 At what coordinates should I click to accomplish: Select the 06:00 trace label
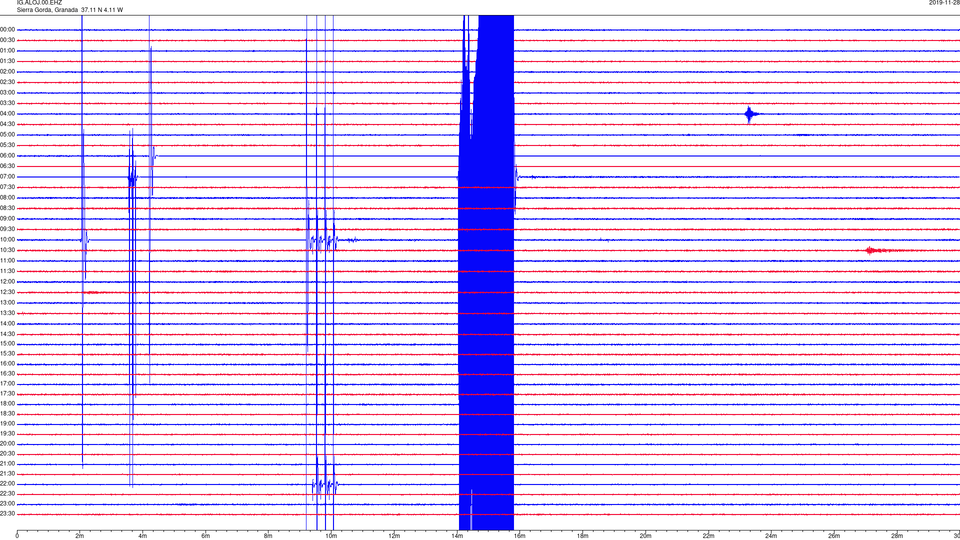(x=7, y=156)
